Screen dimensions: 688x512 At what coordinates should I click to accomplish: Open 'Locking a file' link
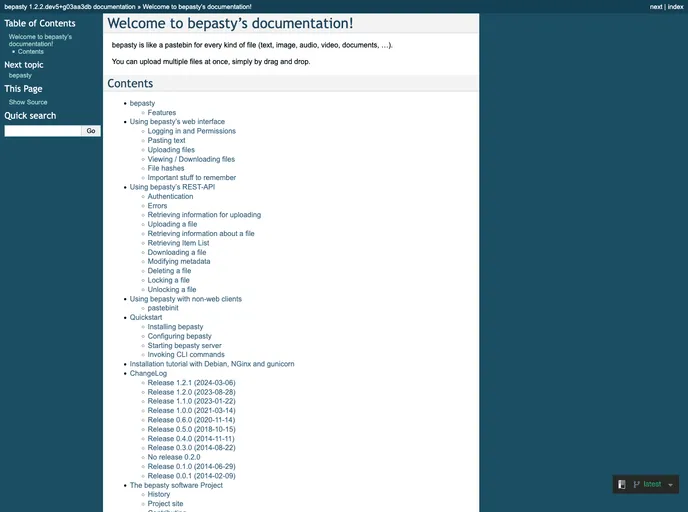point(168,280)
